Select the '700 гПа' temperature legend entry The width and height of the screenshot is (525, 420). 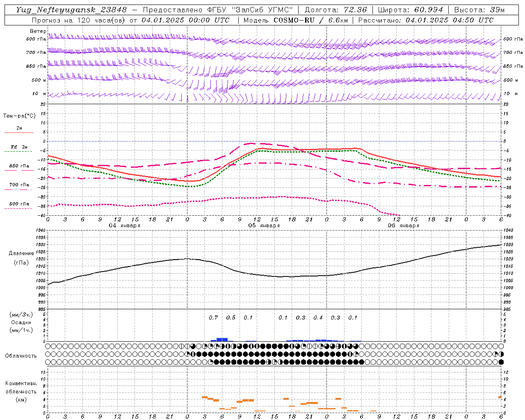[x=19, y=185]
